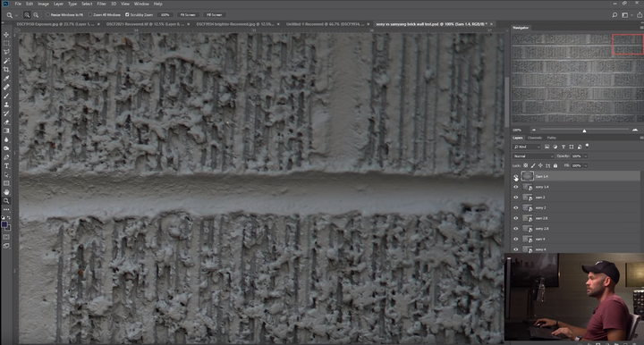Open the Normal blend mode dropdown
This screenshot has width=644, height=345.
point(533,156)
